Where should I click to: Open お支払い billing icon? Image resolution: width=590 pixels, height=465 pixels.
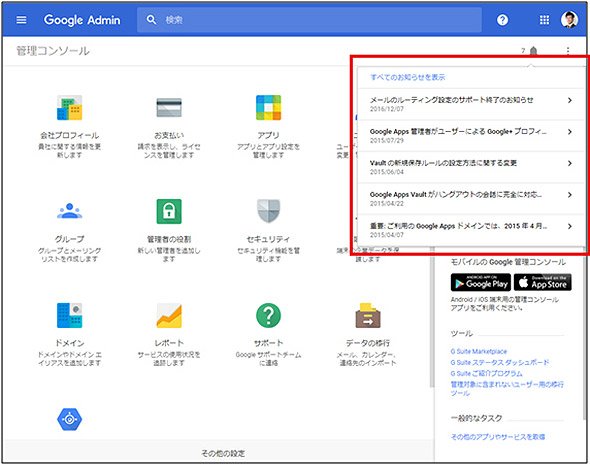coord(169,108)
